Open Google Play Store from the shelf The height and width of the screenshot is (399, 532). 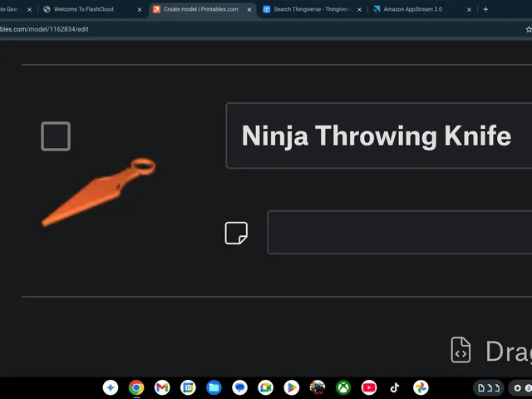coord(292,387)
